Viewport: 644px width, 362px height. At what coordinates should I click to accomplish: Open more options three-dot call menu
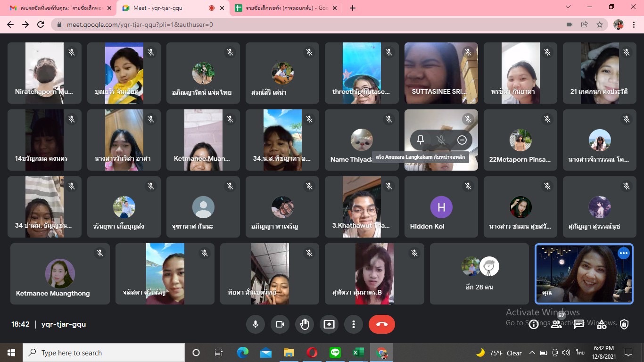[x=354, y=324]
